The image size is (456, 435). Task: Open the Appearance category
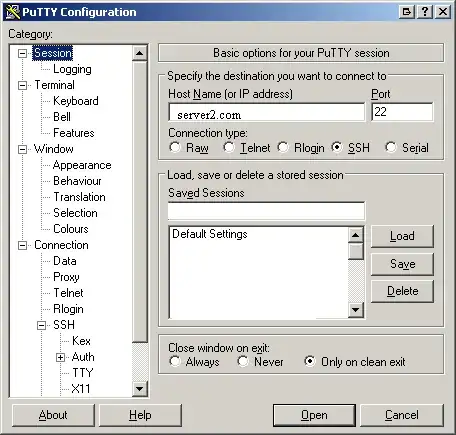82,165
